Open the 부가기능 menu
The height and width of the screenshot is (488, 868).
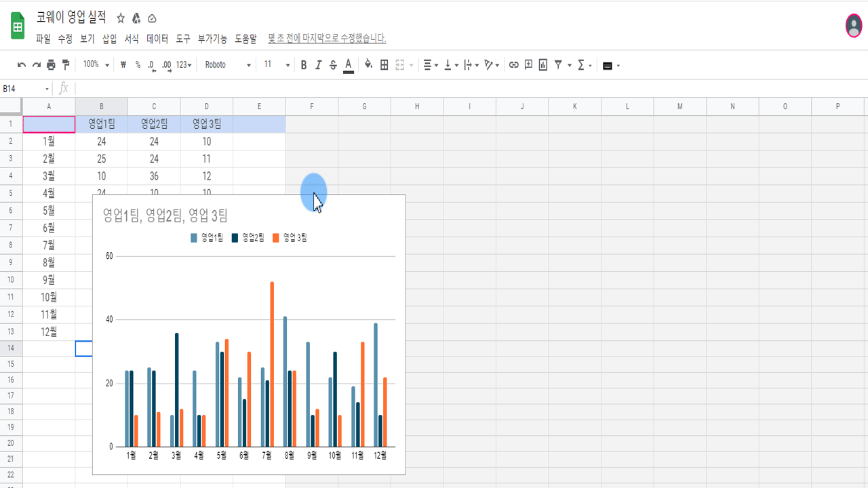pos(212,39)
